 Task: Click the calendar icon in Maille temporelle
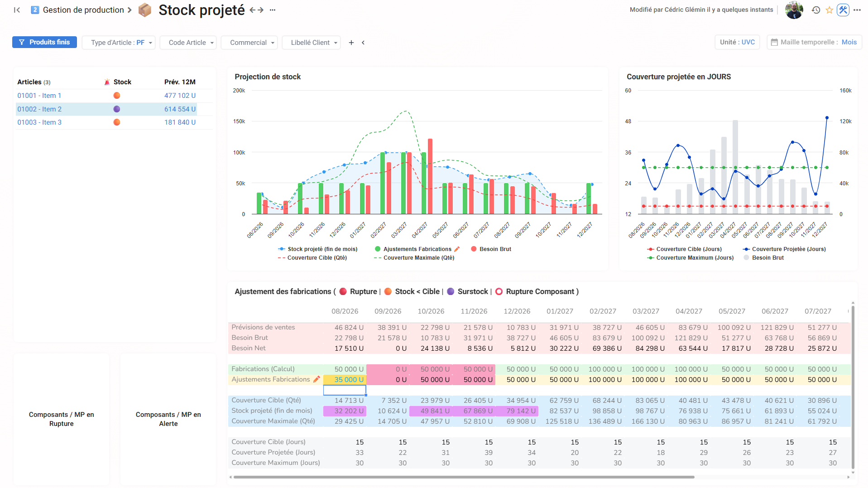(774, 43)
